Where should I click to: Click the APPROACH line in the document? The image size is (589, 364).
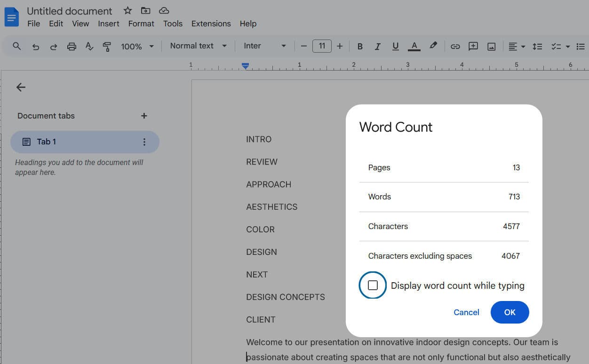[269, 184]
